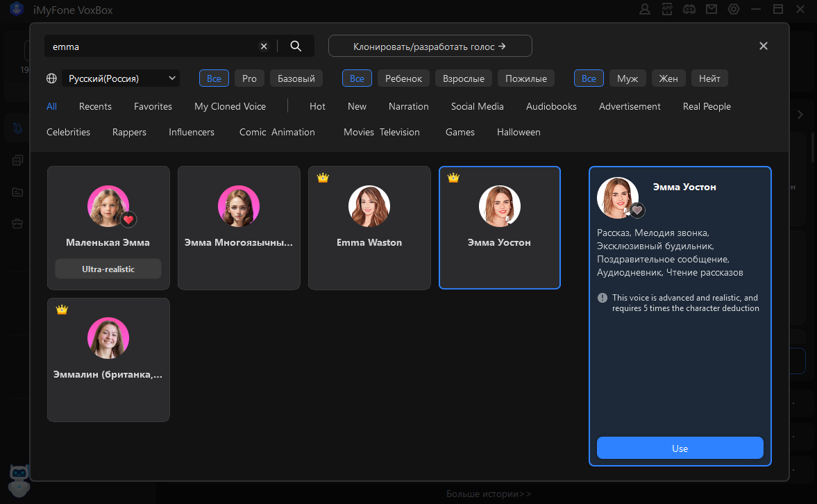Open the settings icon in title bar
817x504 pixels.
tap(734, 10)
